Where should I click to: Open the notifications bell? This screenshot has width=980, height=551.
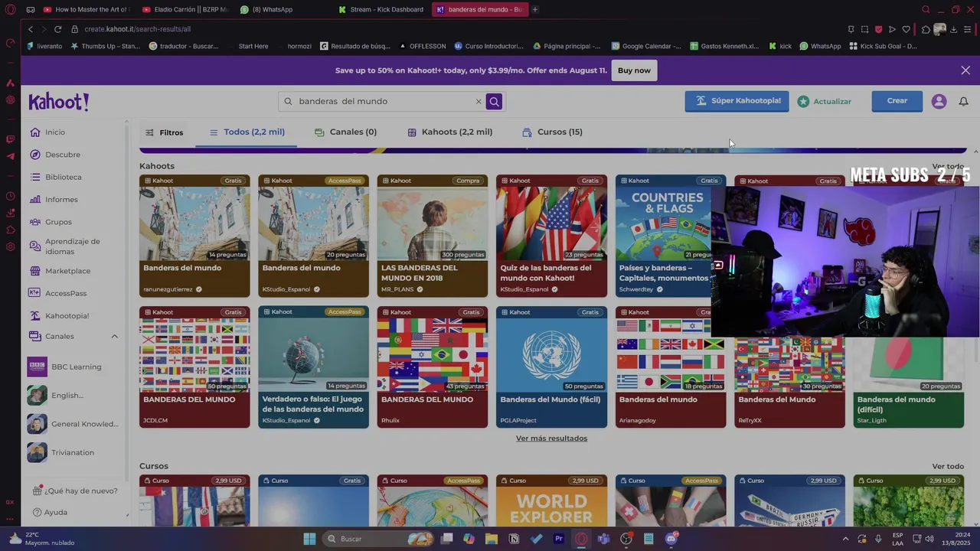tap(963, 101)
